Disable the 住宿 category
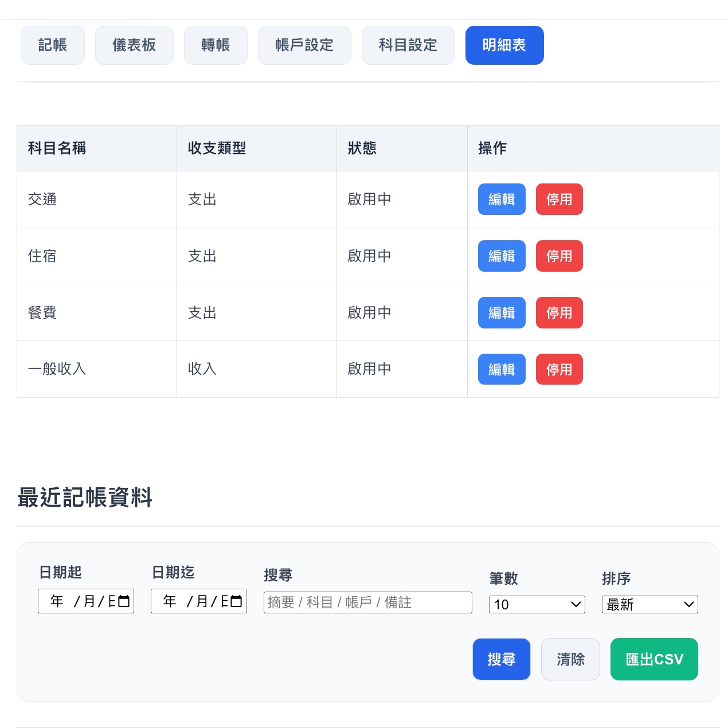The height and width of the screenshot is (728, 728). coord(559,256)
